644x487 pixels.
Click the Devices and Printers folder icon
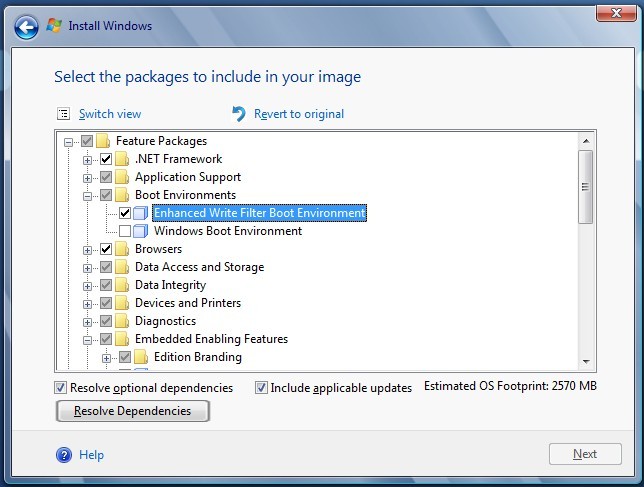tap(122, 303)
